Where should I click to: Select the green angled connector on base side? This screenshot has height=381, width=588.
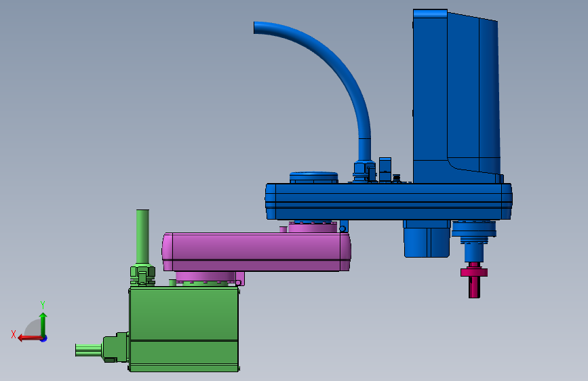tap(116, 348)
